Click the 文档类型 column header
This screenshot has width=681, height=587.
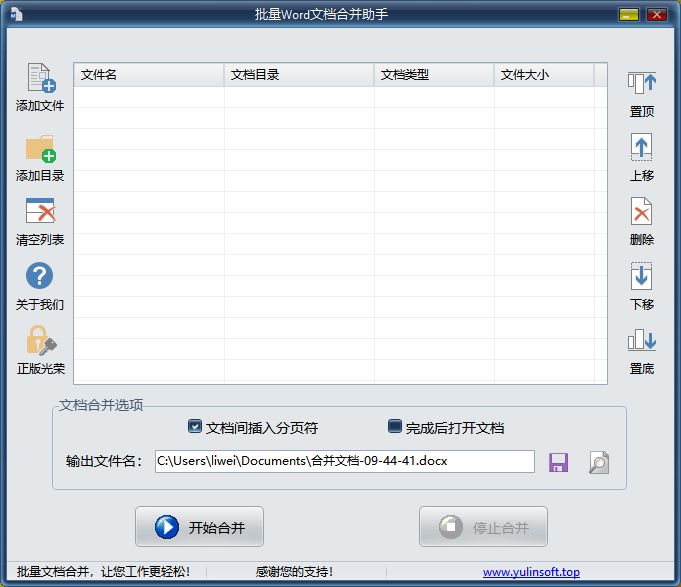click(434, 75)
